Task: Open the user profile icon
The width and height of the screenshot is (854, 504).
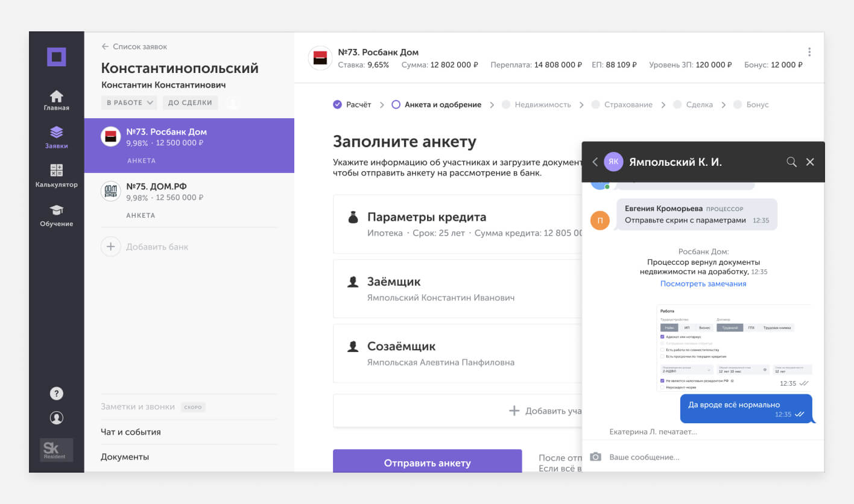Action: tap(56, 418)
